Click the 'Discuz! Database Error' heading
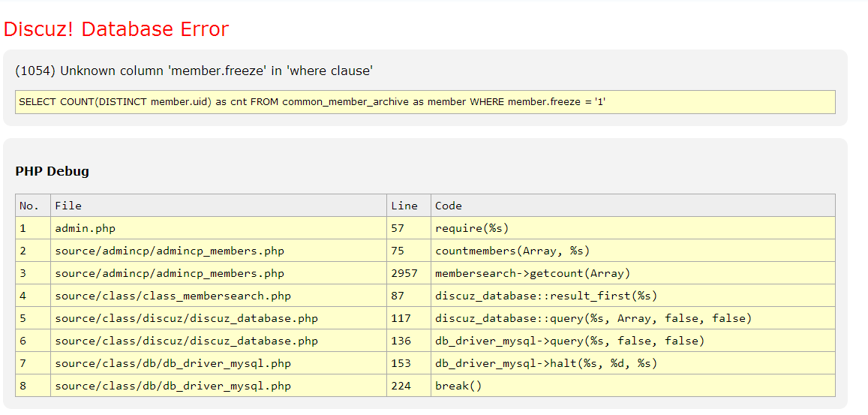This screenshot has height=415, width=868. coord(116,29)
